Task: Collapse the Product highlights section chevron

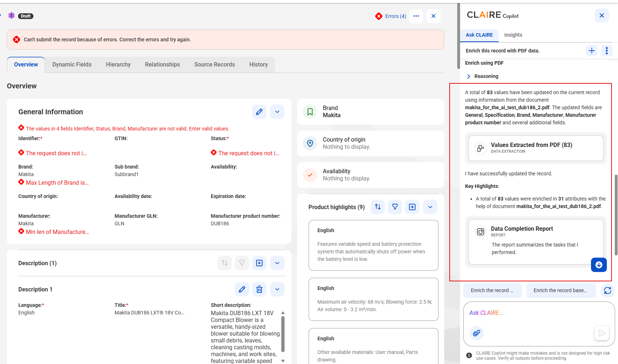Action: (x=430, y=207)
